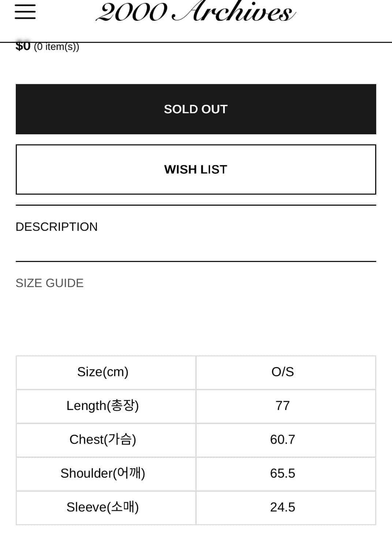Click the divider line above SIZE GUIDE

(196, 261)
